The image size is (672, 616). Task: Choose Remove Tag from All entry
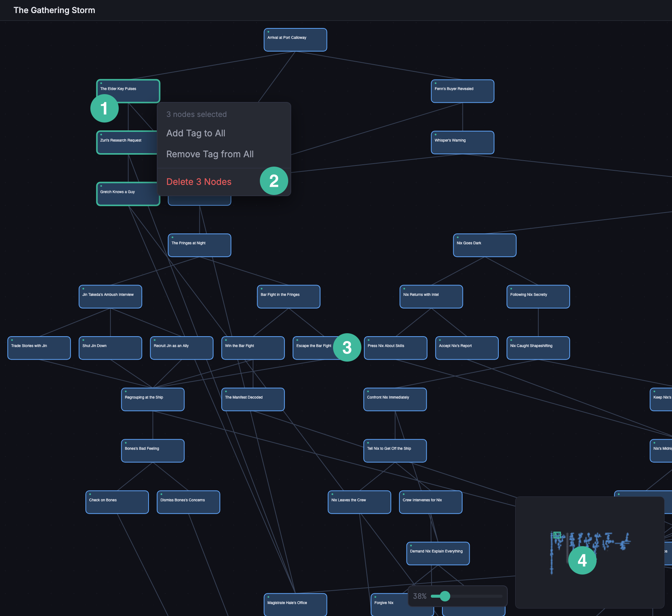224,154
